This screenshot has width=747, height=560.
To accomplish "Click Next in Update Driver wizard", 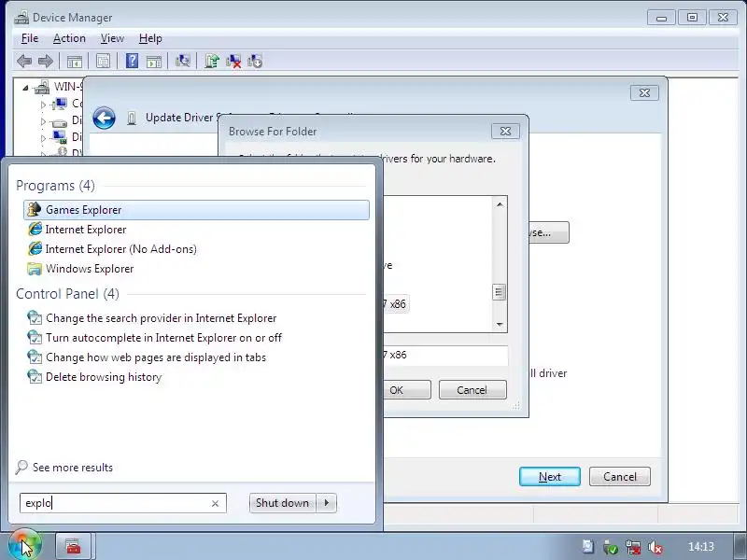I will tap(550, 477).
